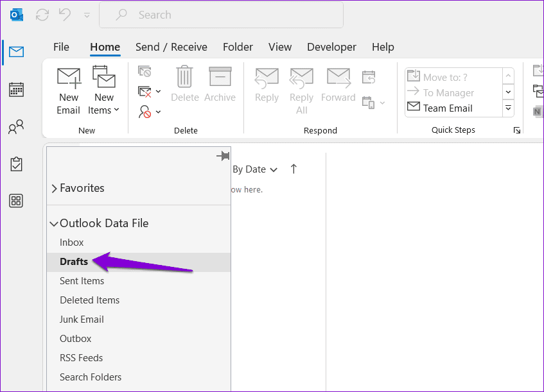Viewport: 544px width, 392px height.
Task: Switch to the People view
Action: tap(15, 126)
